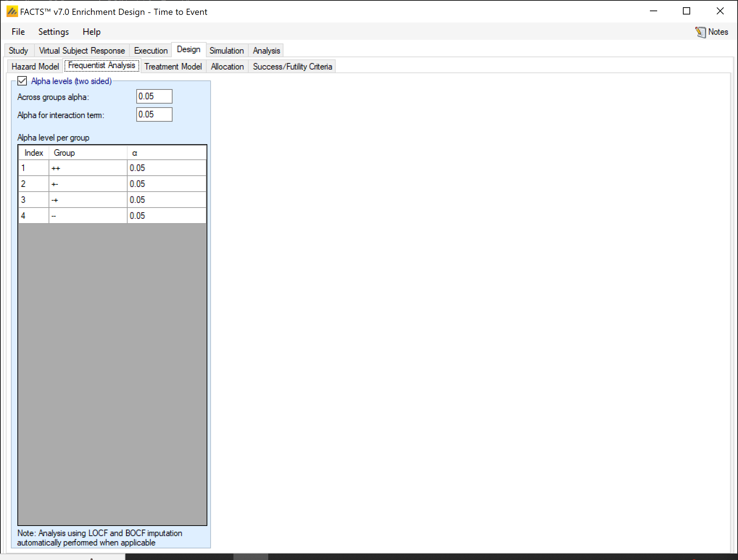
Task: Go to the Execution tab
Action: 151,51
